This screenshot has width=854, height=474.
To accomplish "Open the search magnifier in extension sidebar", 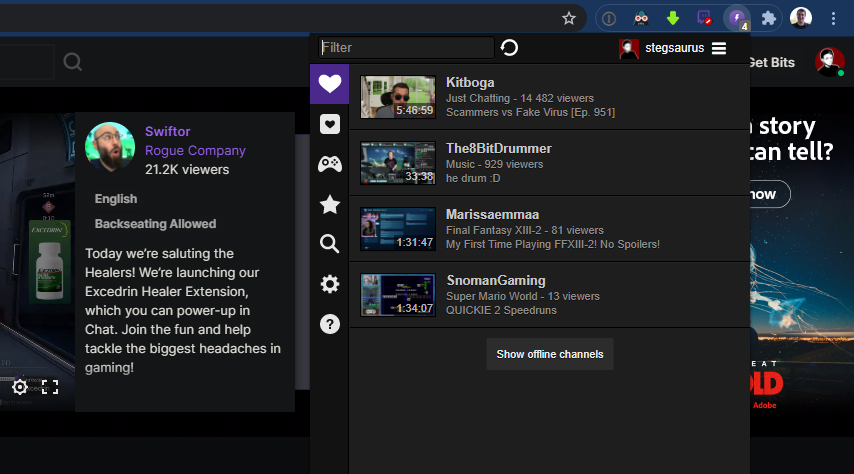I will tap(329, 243).
